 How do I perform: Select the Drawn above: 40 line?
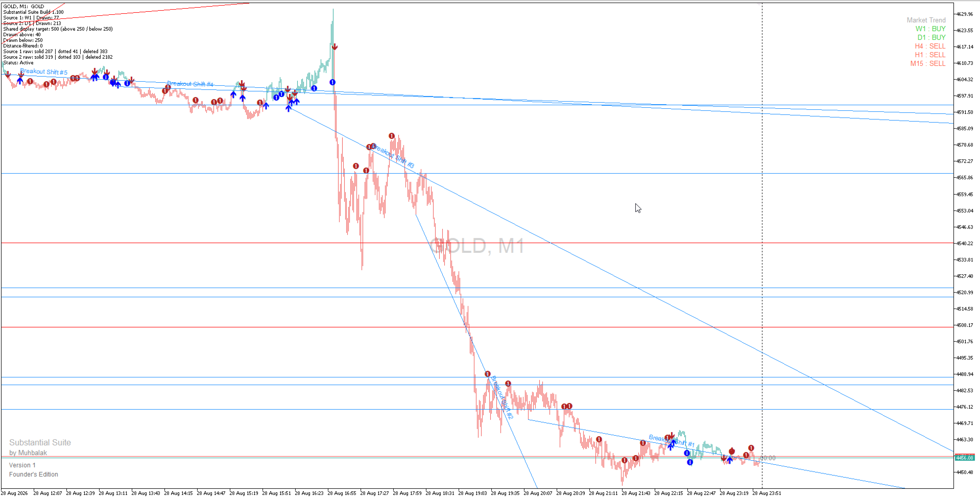pyautogui.click(x=22, y=35)
